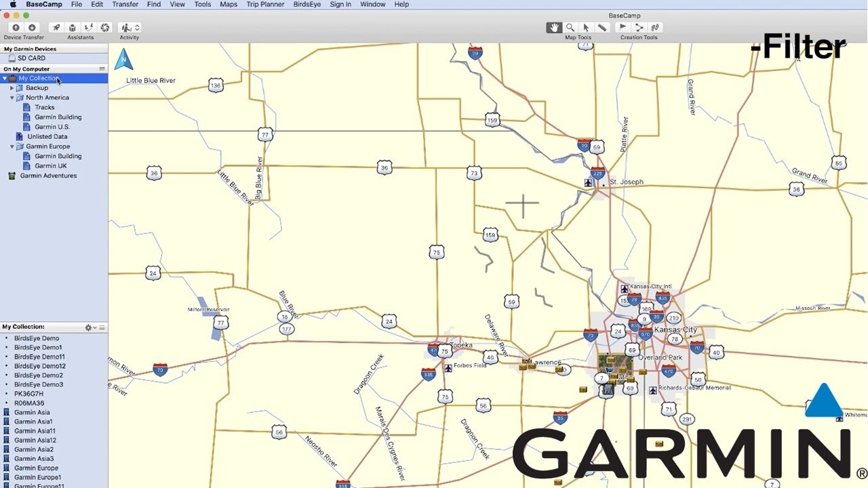Open the Transfer menu
The width and height of the screenshot is (868, 488).
[x=125, y=4]
